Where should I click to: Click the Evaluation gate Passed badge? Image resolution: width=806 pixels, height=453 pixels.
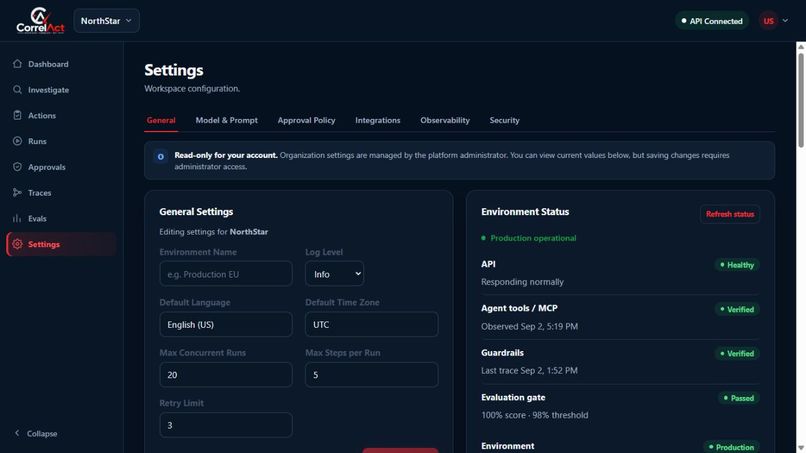tap(739, 398)
